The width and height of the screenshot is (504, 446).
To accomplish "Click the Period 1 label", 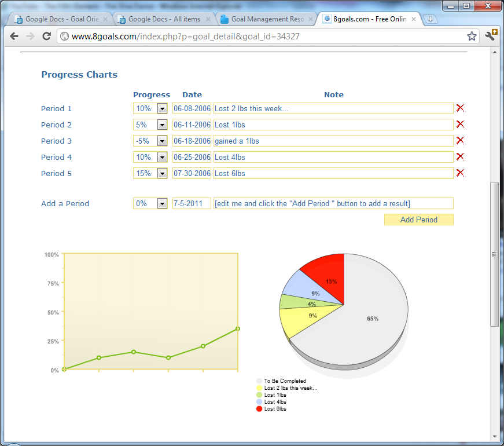I will [56, 108].
